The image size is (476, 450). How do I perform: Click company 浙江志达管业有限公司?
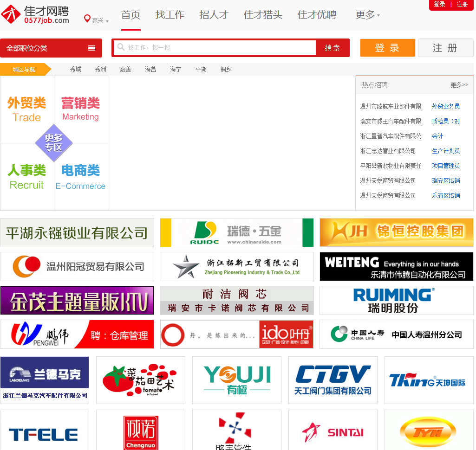coord(388,151)
